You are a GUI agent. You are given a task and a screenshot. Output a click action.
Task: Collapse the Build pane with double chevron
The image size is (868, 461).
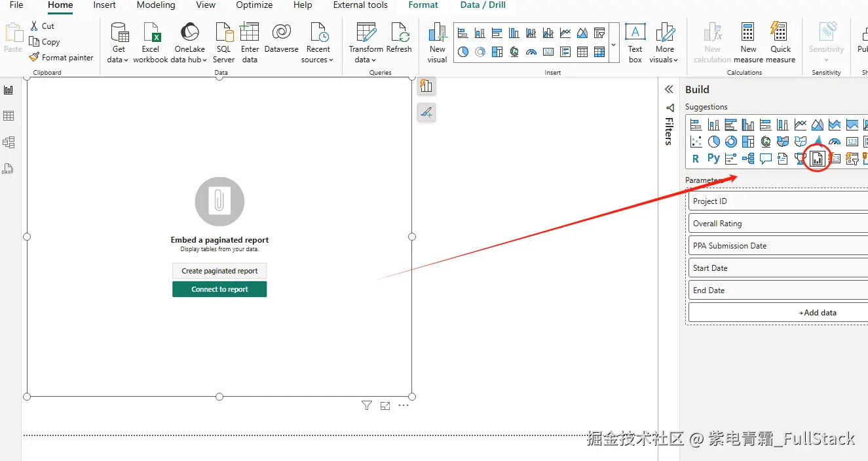click(669, 89)
